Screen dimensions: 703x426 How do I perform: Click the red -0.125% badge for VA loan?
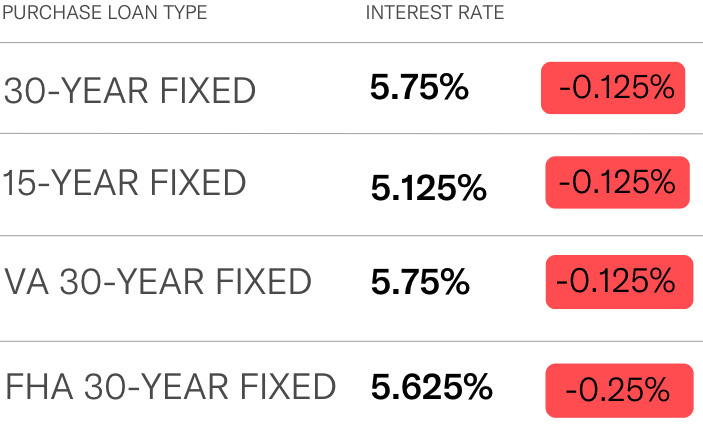coord(619,282)
